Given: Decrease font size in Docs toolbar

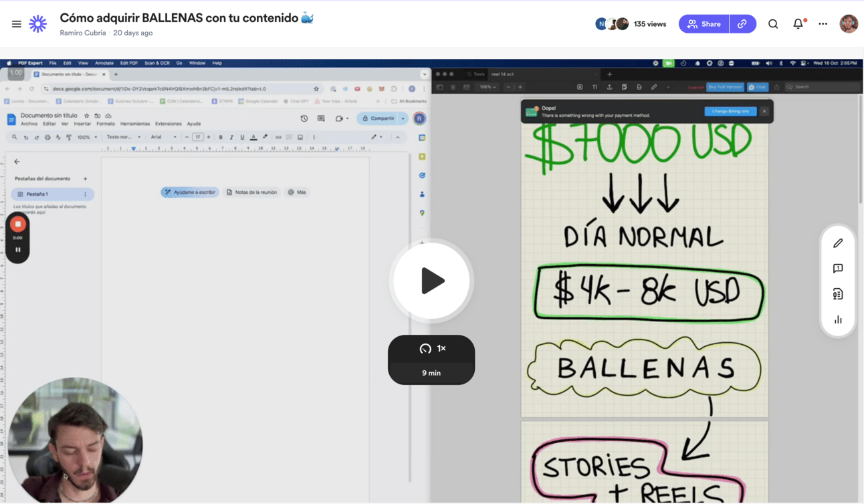Looking at the screenshot, I should (x=187, y=137).
